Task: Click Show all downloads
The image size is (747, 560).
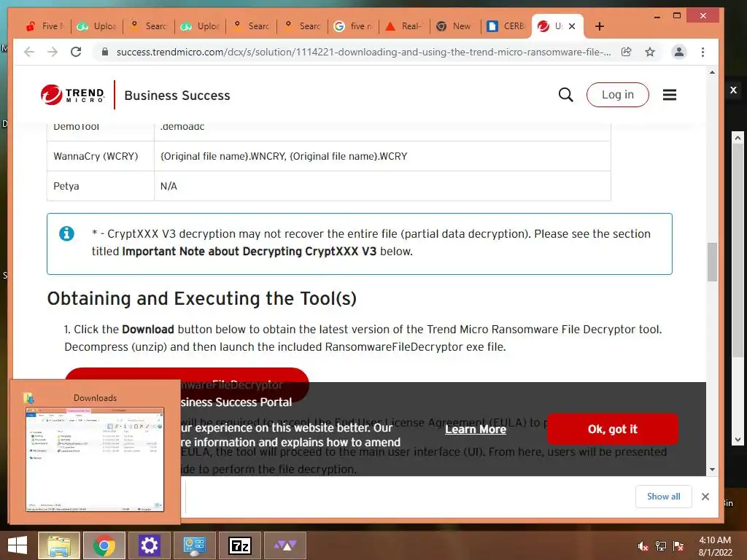Action: pos(663,497)
